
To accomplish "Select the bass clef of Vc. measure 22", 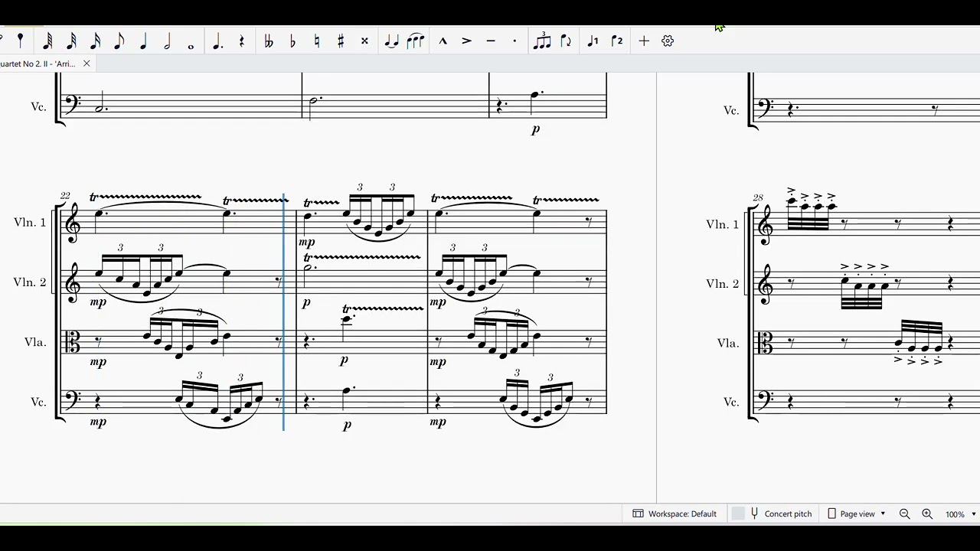I will [x=75, y=399].
